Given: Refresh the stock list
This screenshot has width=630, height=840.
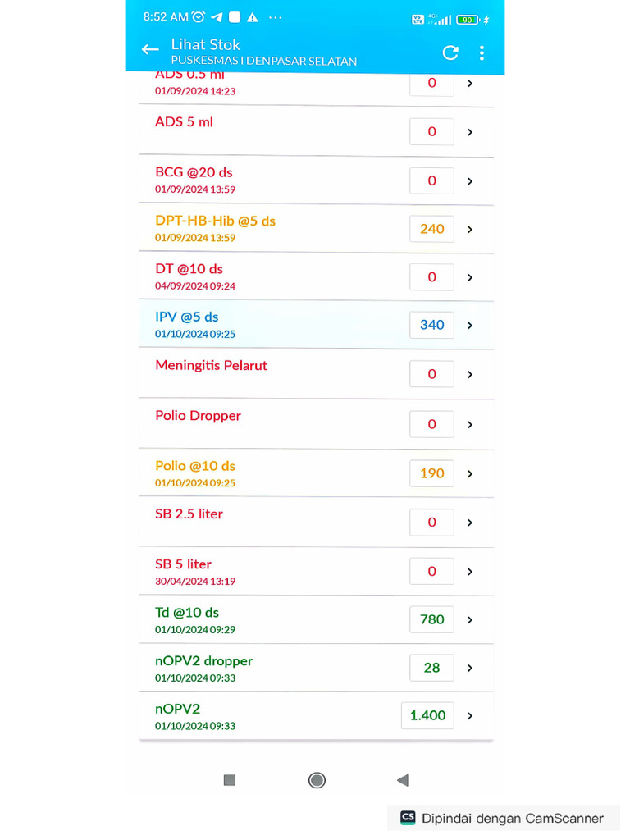Looking at the screenshot, I should pos(450,53).
